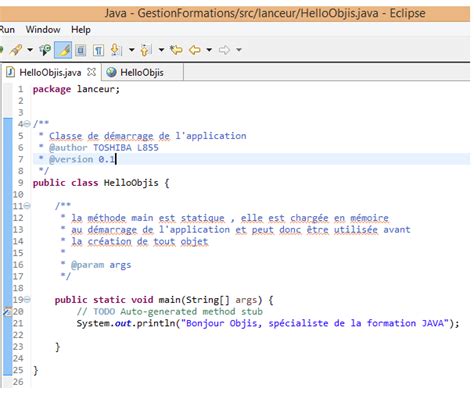Click the Java file icon on HelloObjis.java tab
Viewport: 474px width, 395px height.
coord(11,72)
